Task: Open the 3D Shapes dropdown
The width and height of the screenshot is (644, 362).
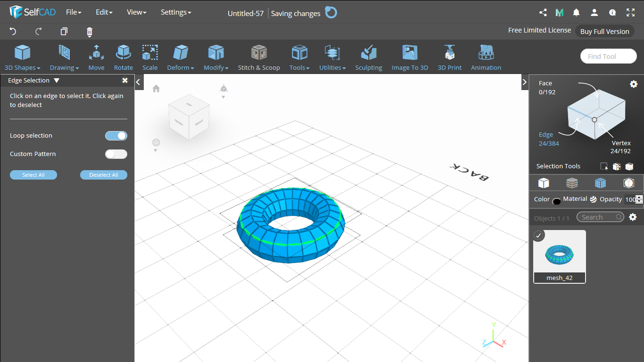Action: click(23, 58)
